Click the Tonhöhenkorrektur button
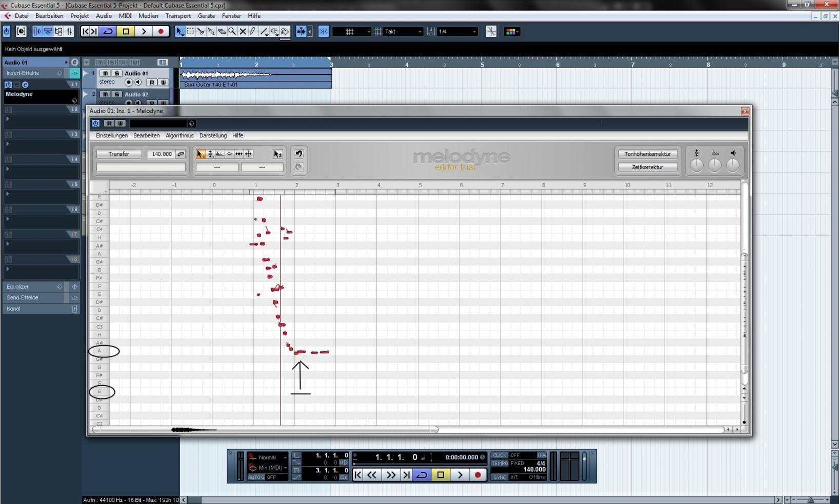The height and width of the screenshot is (504, 840). (x=647, y=154)
